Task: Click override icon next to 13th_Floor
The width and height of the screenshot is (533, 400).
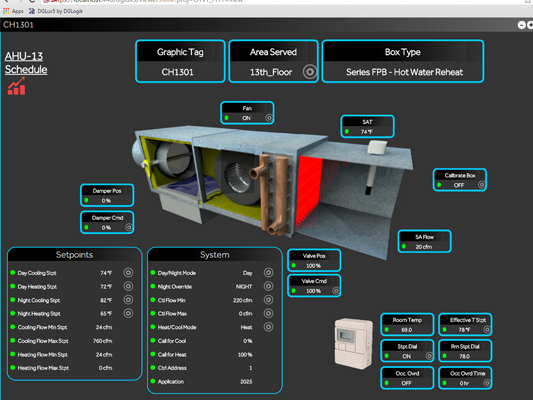Action: pos(310,72)
